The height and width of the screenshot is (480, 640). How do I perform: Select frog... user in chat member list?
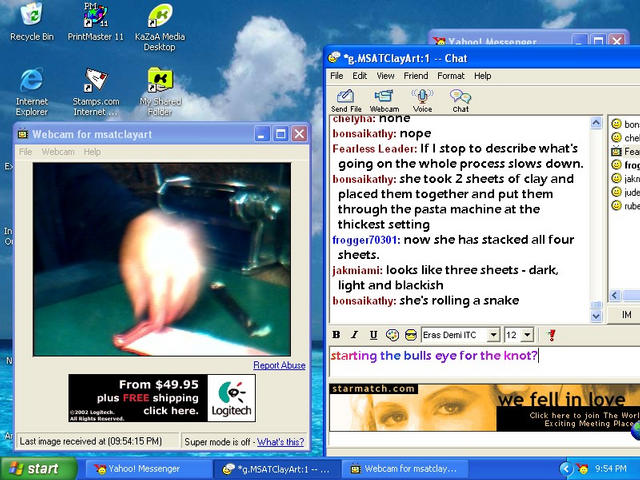pyautogui.click(x=625, y=165)
